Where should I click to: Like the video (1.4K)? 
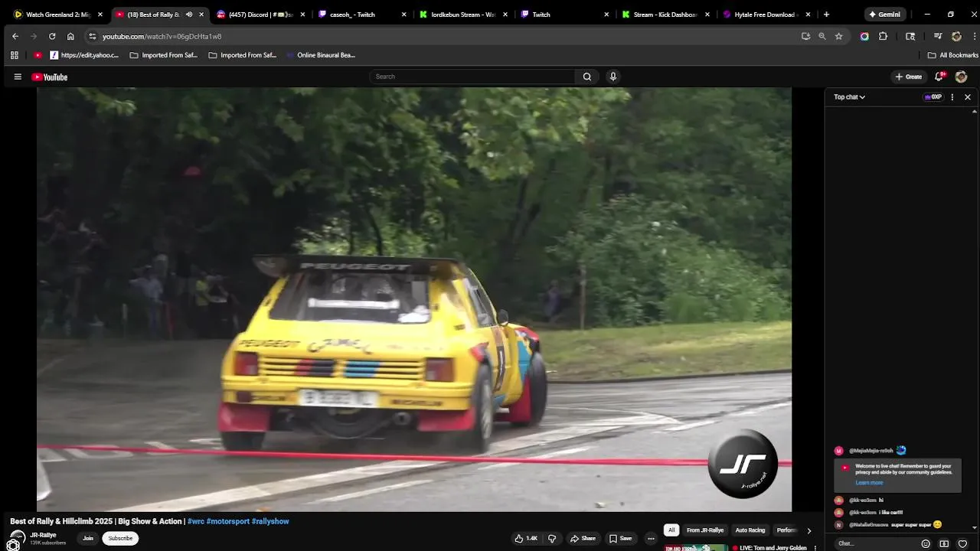(x=526, y=539)
